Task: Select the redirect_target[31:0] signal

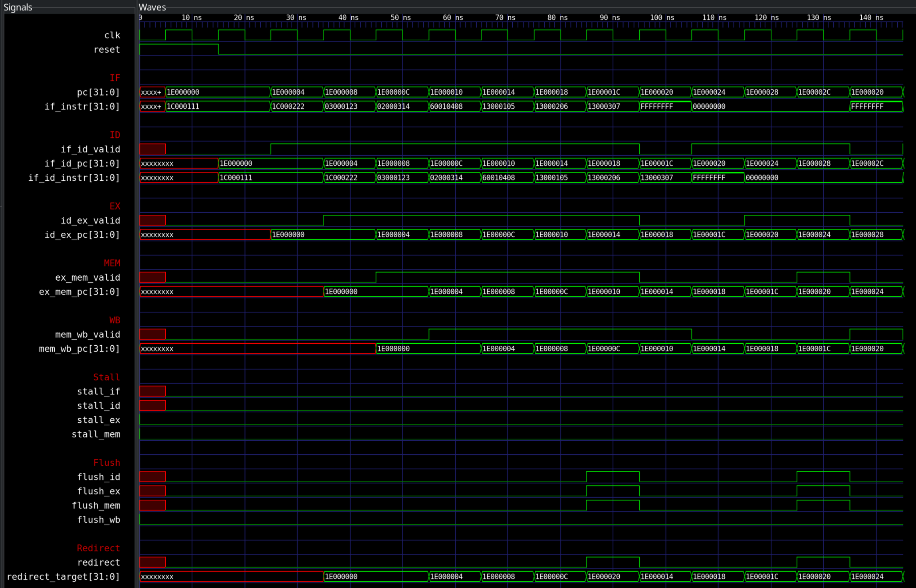Action: click(x=63, y=577)
